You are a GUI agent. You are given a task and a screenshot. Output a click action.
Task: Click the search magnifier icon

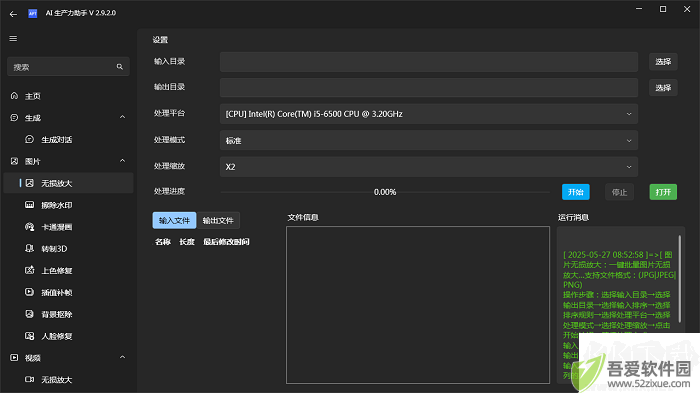point(120,67)
